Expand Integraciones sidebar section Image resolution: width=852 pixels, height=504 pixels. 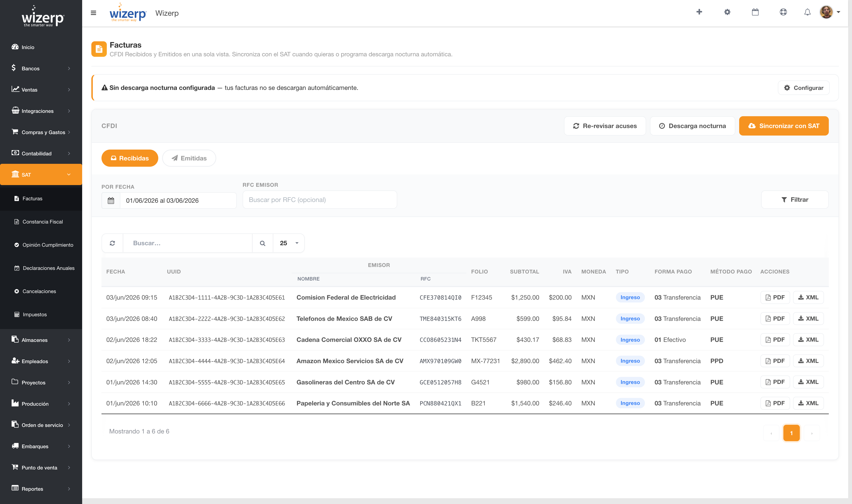point(41,111)
